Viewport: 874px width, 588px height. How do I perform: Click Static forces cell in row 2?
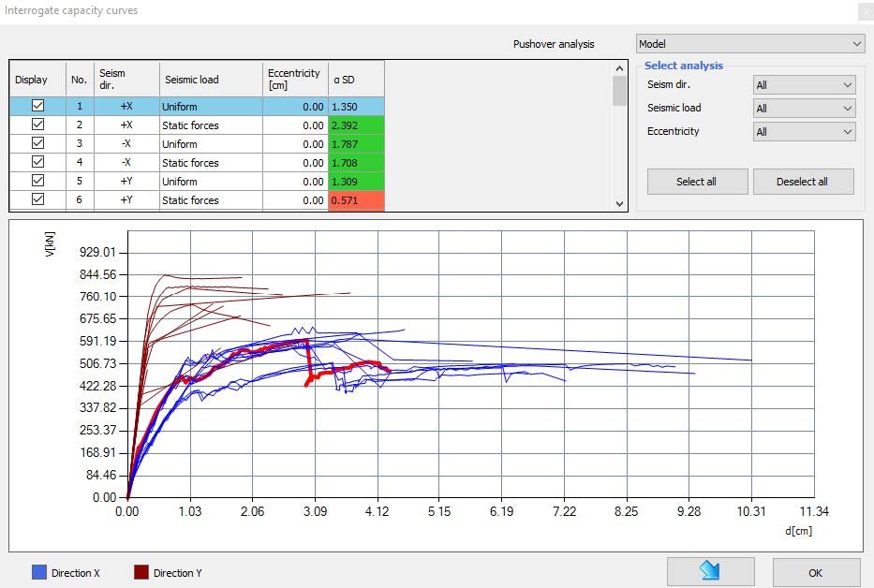tap(211, 125)
